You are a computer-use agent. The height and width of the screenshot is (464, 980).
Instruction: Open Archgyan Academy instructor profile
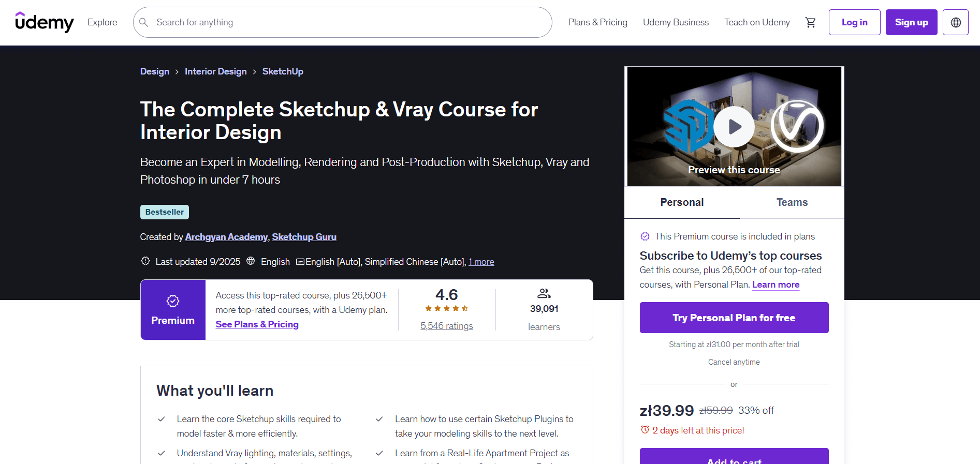(x=226, y=237)
